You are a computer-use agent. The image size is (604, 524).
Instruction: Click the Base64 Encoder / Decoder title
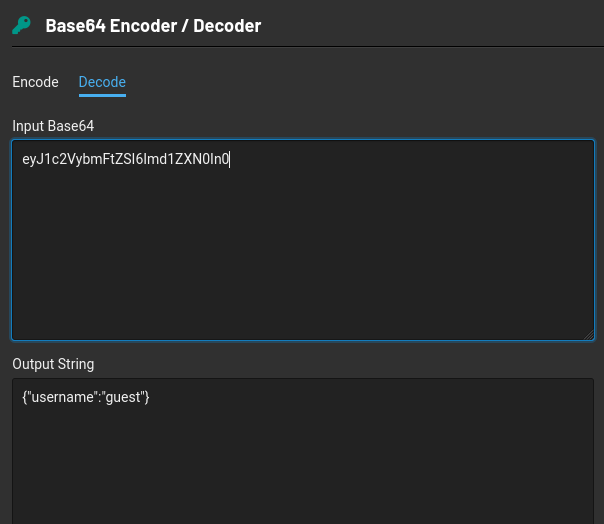click(x=153, y=26)
